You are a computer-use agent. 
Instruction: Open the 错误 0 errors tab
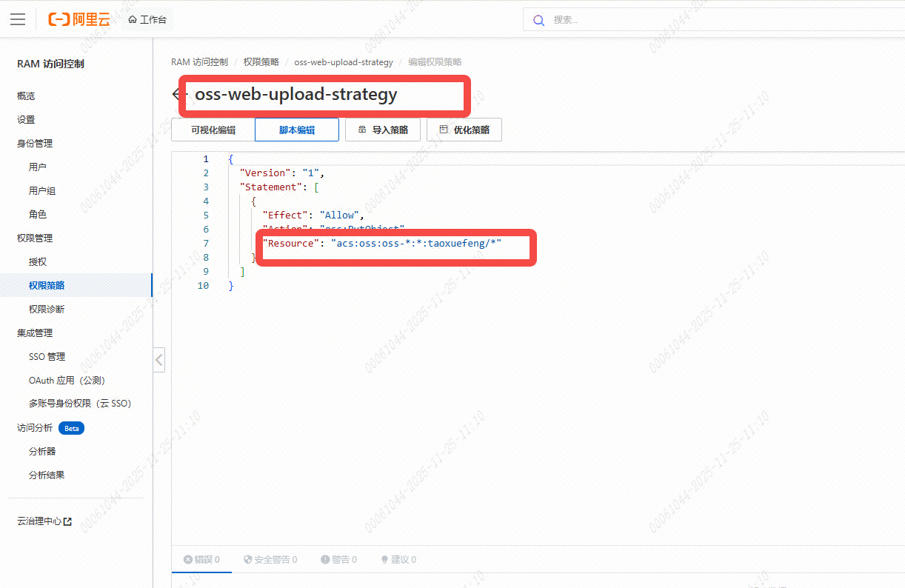tap(201, 560)
